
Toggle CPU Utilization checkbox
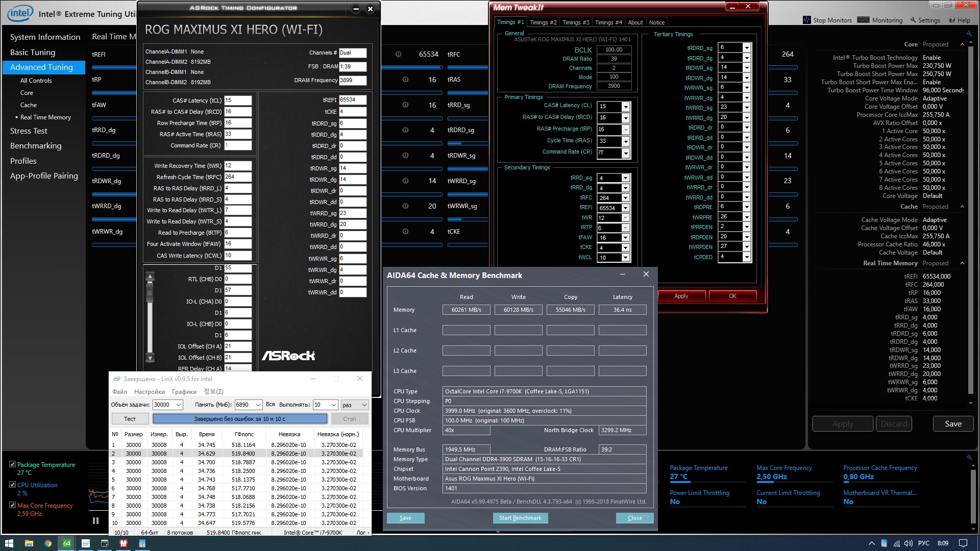click(12, 485)
